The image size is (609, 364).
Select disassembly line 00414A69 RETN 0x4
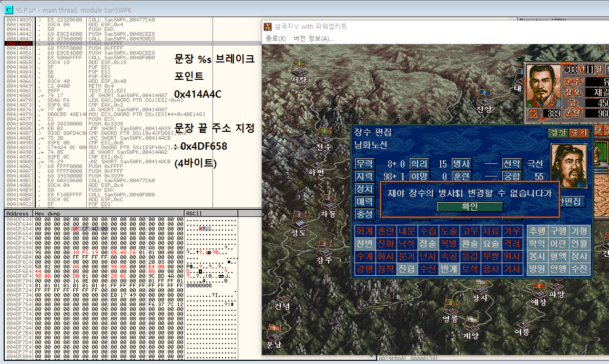[133, 86]
